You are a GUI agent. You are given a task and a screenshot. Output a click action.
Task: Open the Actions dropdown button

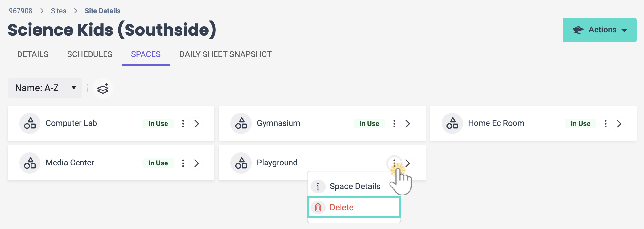click(x=599, y=30)
